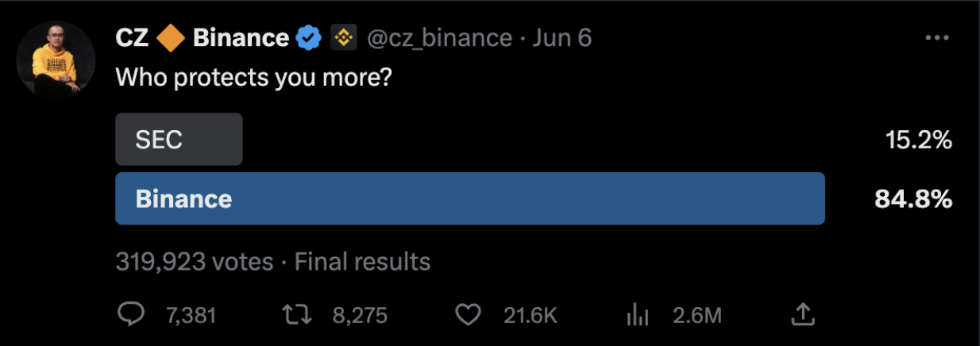The width and height of the screenshot is (980, 346).
Task: Open the @cz_binance handle link
Action: pyautogui.click(x=439, y=37)
